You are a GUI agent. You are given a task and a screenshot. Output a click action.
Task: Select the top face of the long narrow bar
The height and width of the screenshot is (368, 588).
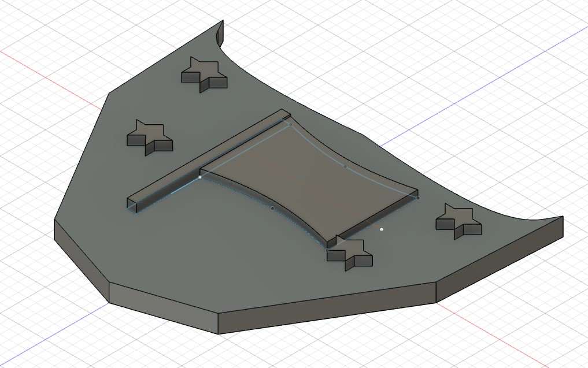pyautogui.click(x=209, y=157)
